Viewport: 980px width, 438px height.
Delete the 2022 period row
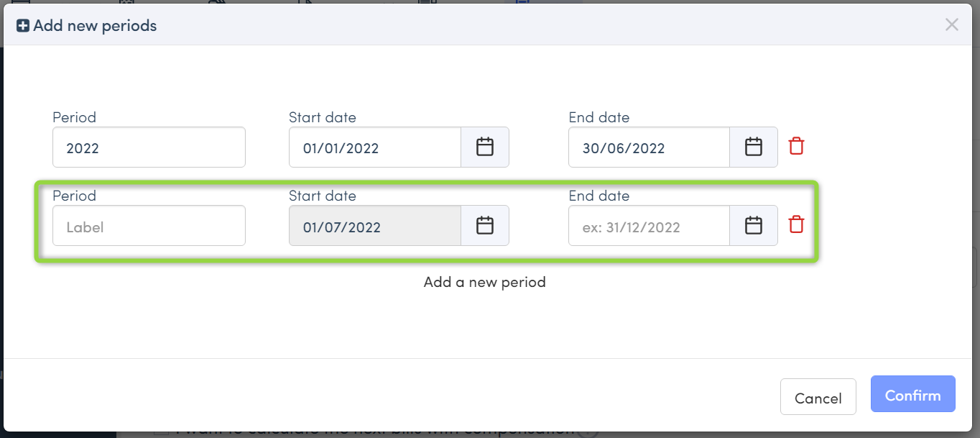click(x=796, y=146)
